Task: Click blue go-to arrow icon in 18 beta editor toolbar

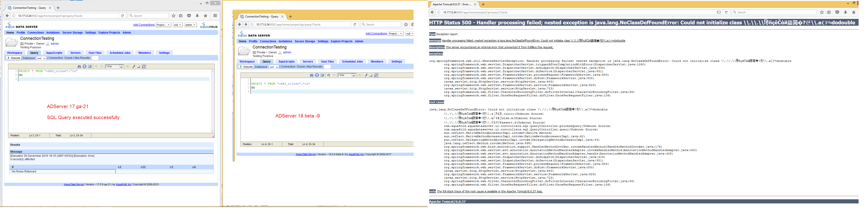Action: tap(317, 75)
